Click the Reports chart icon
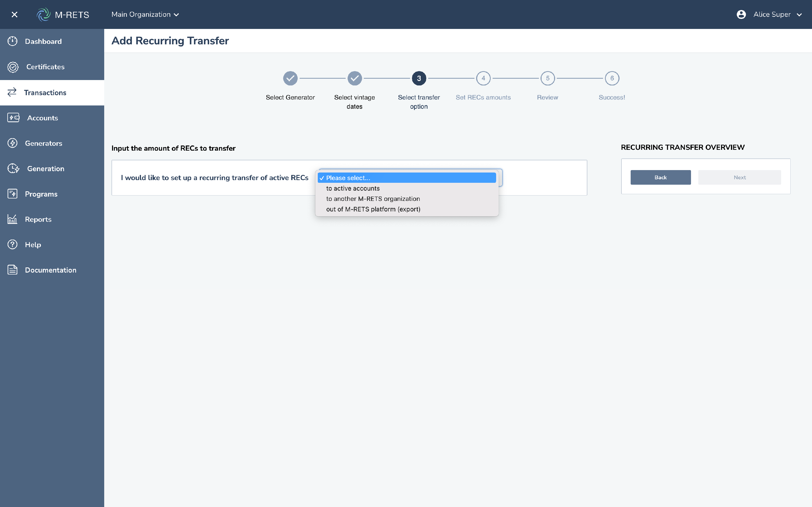This screenshot has width=812, height=507. [12, 219]
